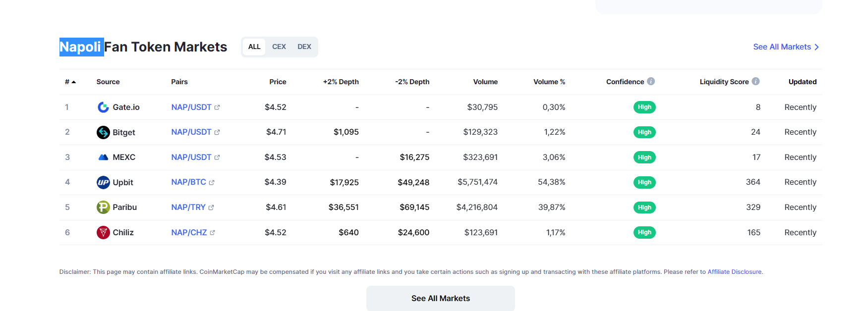This screenshot has width=868, height=311.
Task: Click the Upbit volume $5,751,474
Action: [x=477, y=182]
